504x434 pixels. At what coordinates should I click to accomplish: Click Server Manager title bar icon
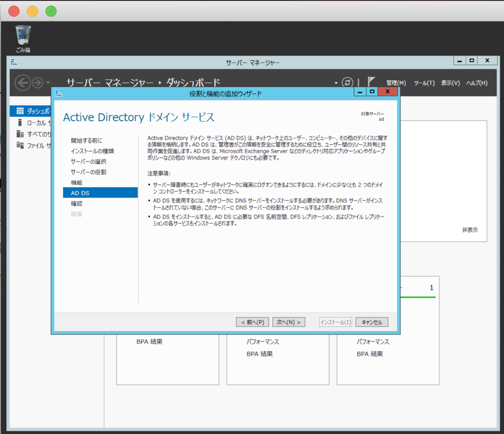pos(14,62)
